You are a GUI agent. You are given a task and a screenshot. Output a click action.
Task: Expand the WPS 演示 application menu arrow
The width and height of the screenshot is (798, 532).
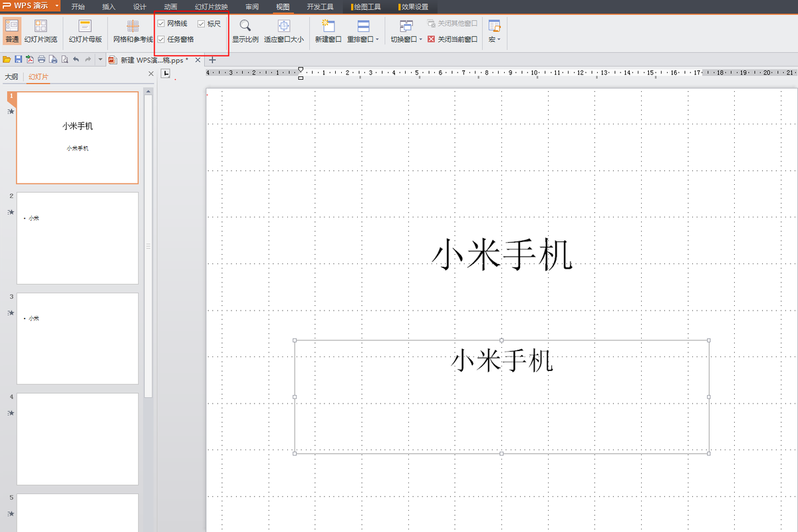coord(57,6)
